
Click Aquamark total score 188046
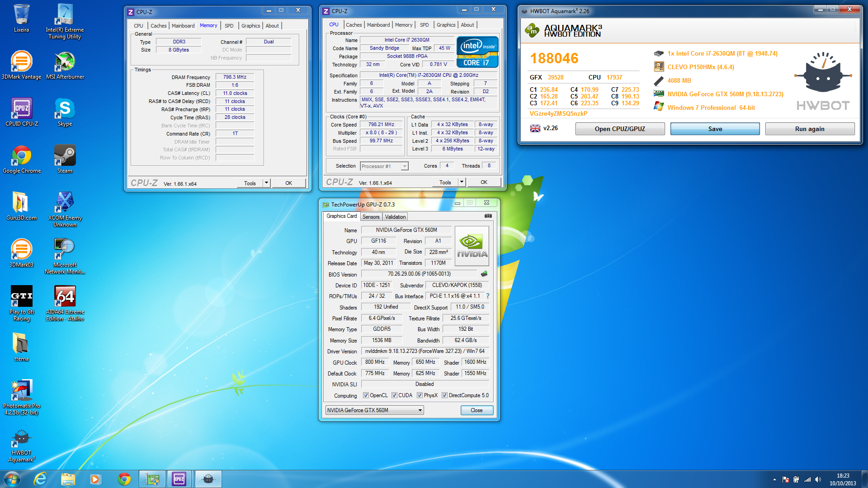pos(554,58)
